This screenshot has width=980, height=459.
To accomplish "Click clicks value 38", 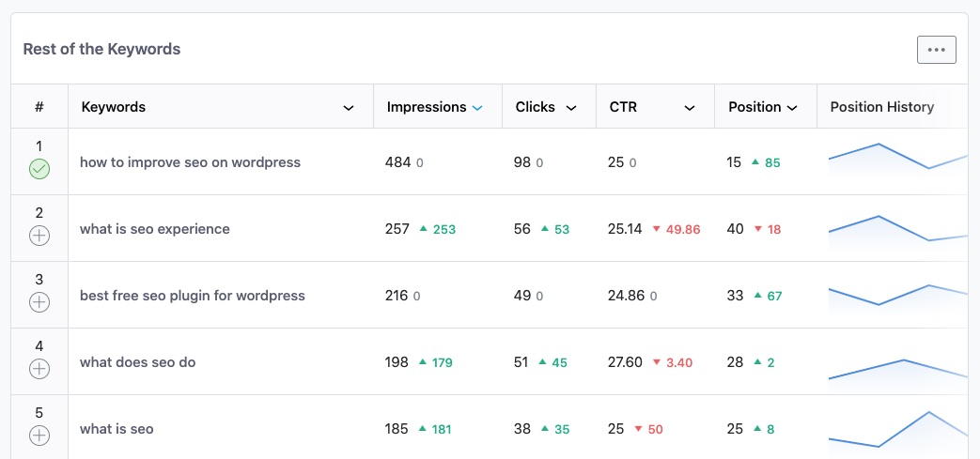I will pyautogui.click(x=521, y=429).
